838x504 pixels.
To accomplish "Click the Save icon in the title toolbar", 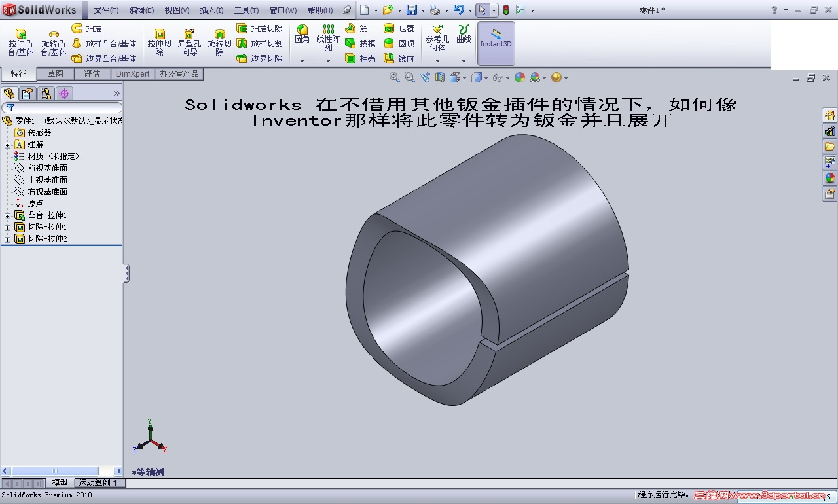I will (411, 10).
